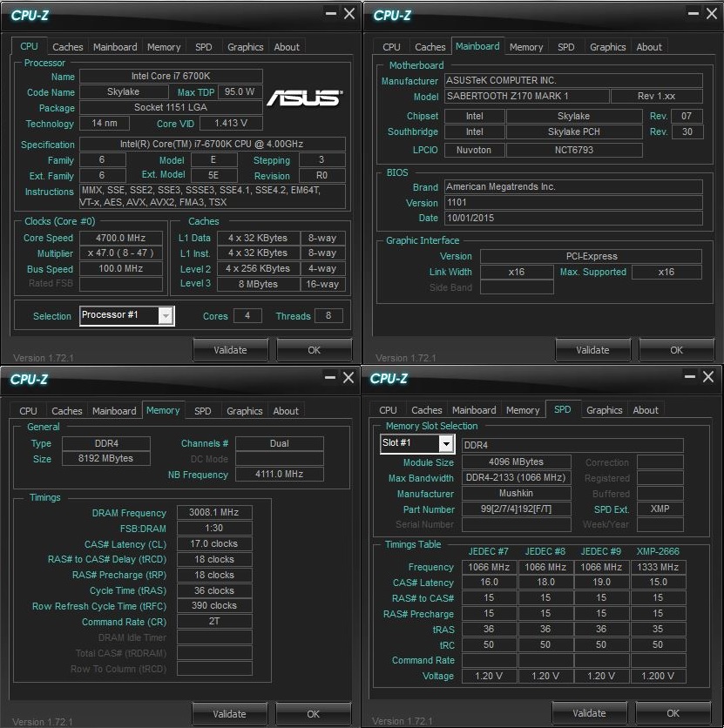Click OK in the top-right Mainboard window
Screen dimensions: 724x728
coord(676,350)
